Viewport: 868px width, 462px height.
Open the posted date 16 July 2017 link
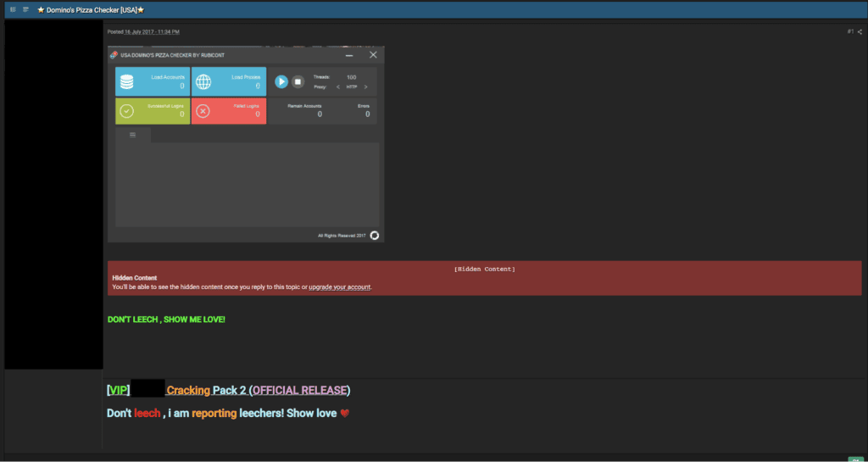152,31
